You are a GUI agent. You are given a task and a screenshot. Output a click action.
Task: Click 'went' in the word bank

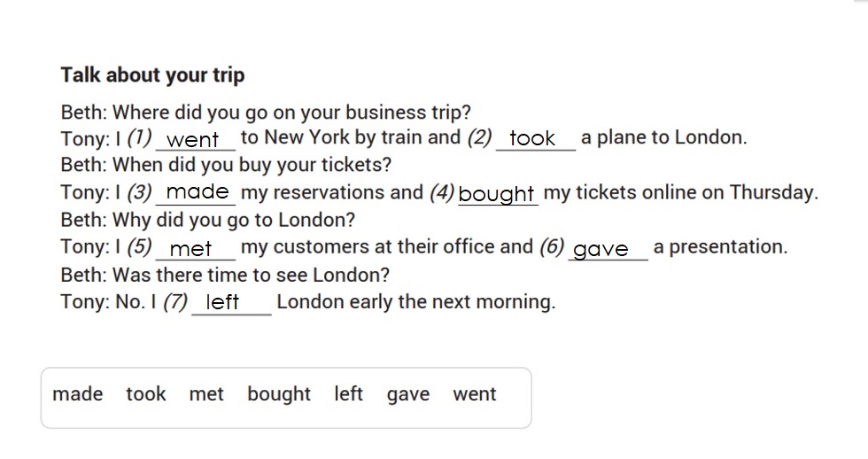coord(475,394)
